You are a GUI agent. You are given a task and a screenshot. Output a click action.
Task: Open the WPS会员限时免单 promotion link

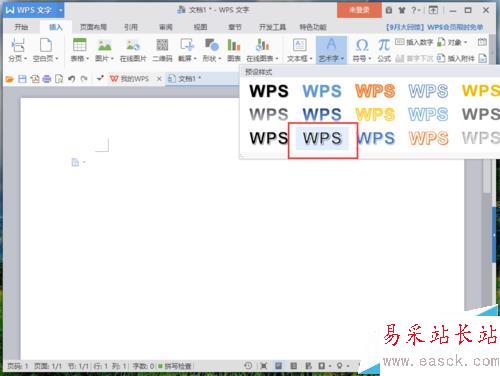click(x=434, y=27)
